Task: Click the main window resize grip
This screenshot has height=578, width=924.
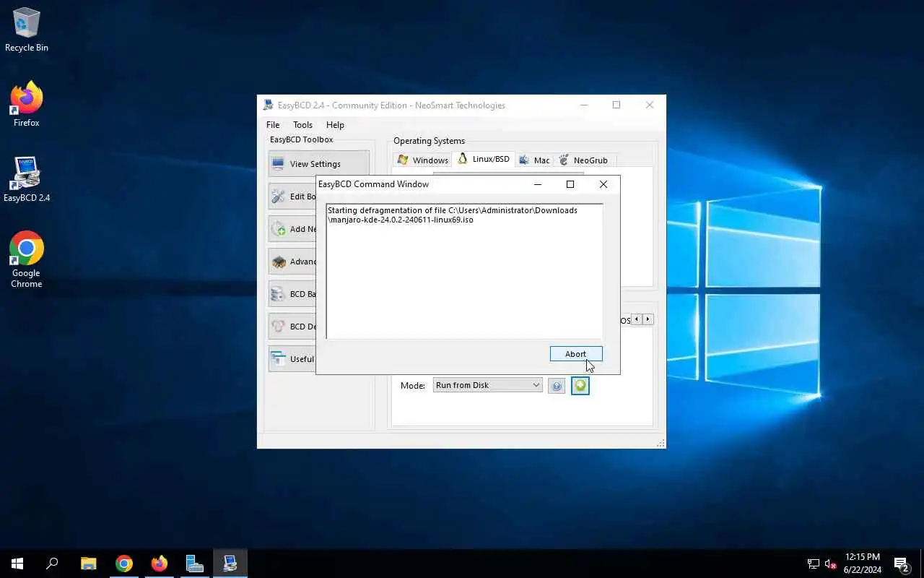Action: 661,444
